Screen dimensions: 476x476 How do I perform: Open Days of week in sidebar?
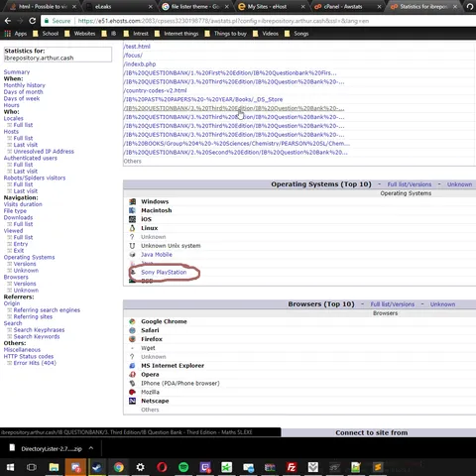[22, 98]
